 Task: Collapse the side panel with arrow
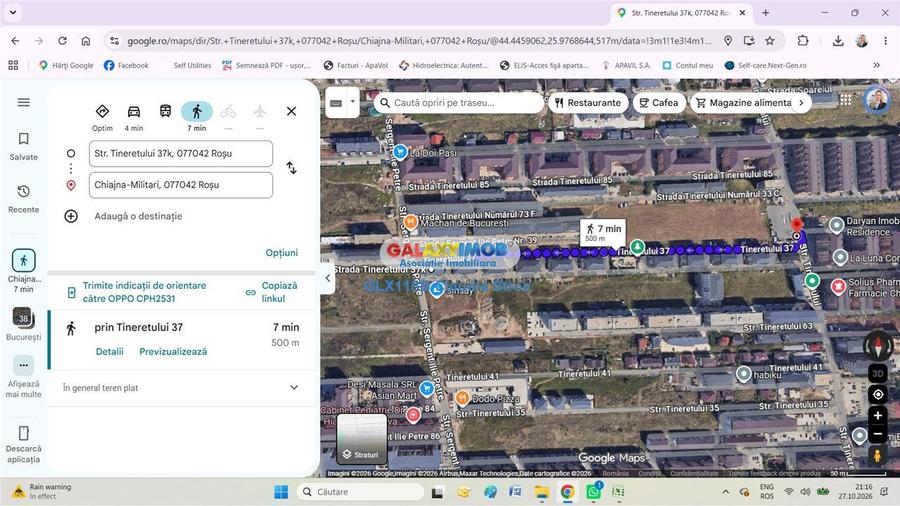click(x=328, y=278)
